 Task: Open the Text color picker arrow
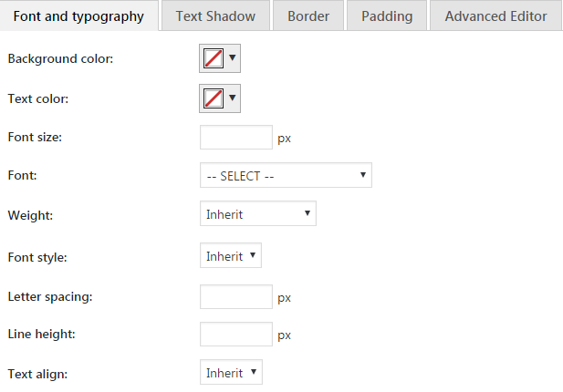[233, 98]
